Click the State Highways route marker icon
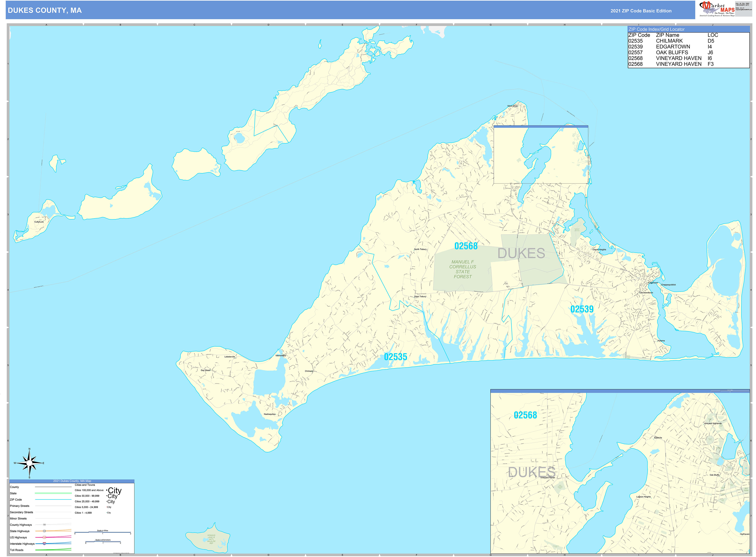Image resolution: width=756 pixels, height=557 pixels. 45,531
